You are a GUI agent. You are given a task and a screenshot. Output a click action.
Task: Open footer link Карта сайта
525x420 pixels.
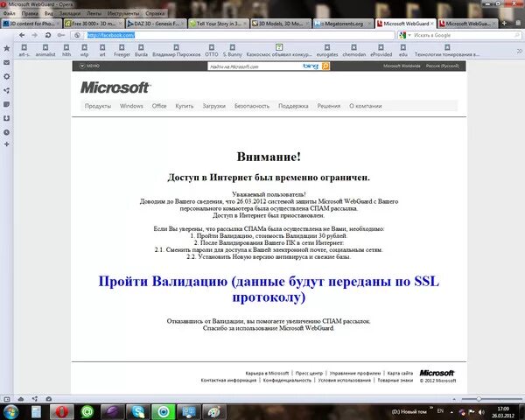(400, 373)
